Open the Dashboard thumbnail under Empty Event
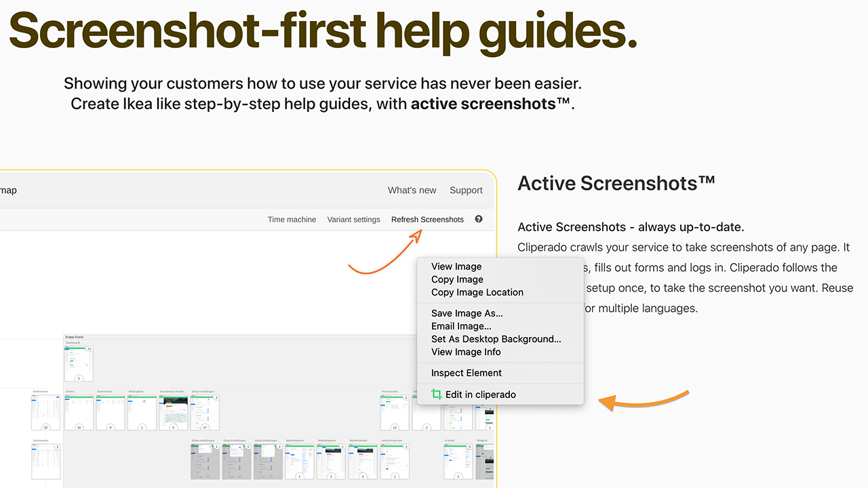The width and height of the screenshot is (868, 488). point(79,363)
